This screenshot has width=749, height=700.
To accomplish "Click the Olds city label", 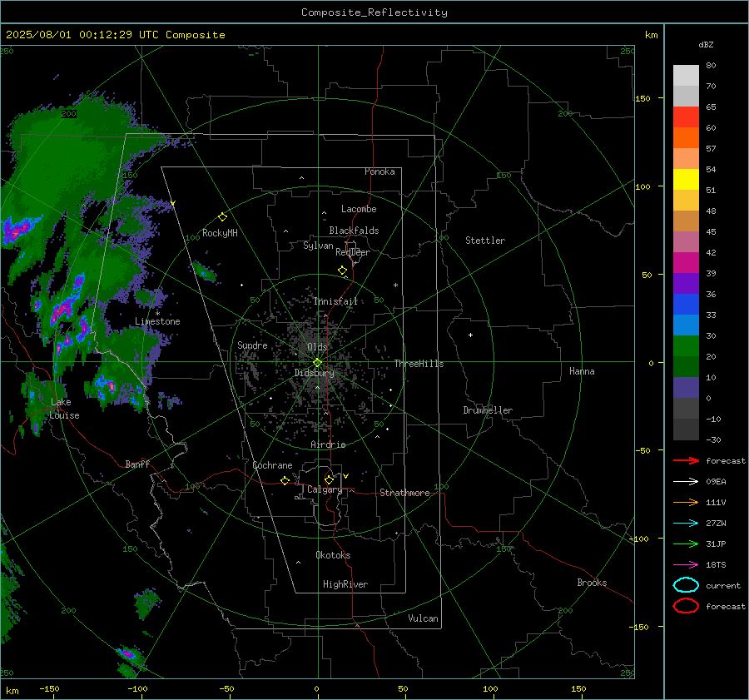I will click(x=317, y=347).
